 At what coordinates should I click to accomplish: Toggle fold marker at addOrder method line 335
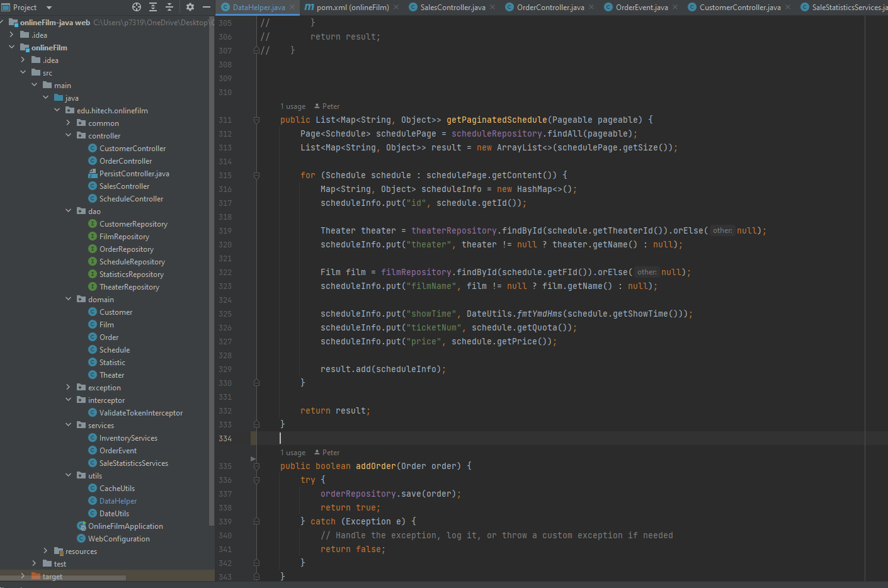tap(256, 466)
